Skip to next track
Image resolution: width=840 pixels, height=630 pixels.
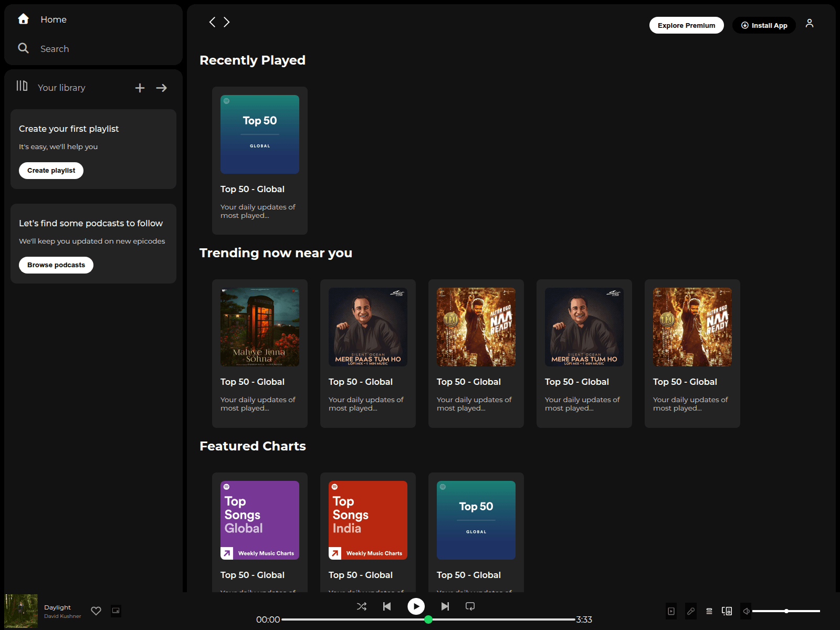click(445, 606)
